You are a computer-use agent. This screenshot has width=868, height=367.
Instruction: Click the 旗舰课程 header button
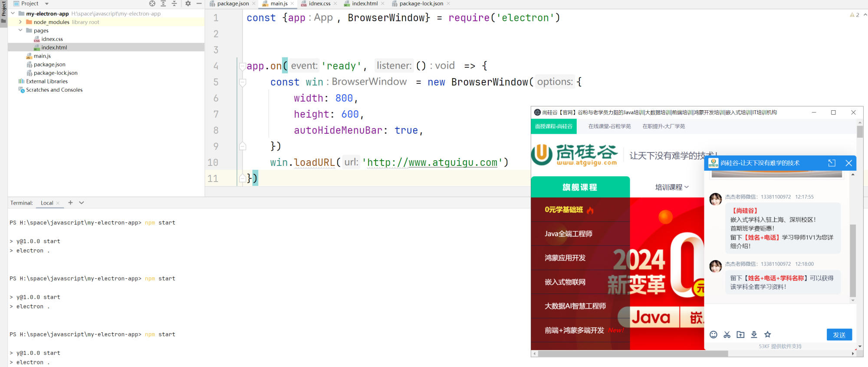click(580, 187)
